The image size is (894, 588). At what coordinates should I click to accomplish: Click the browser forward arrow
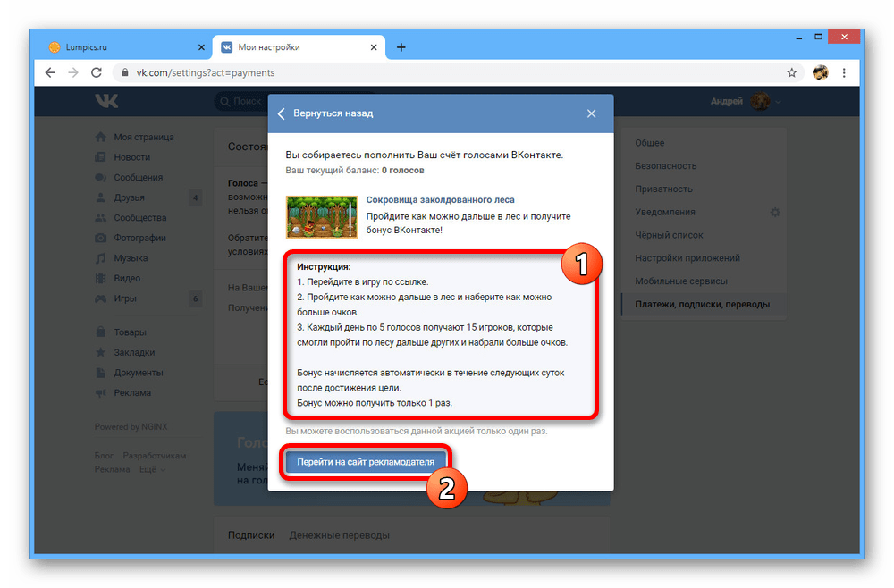tap(73, 72)
